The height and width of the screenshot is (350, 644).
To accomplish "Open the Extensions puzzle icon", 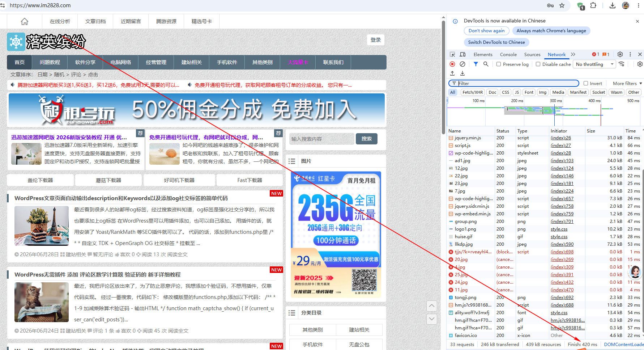I will (x=593, y=5).
